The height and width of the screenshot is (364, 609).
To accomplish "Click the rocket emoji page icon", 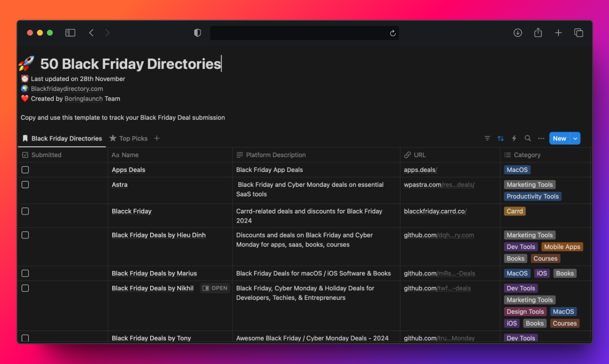I will (26, 64).
